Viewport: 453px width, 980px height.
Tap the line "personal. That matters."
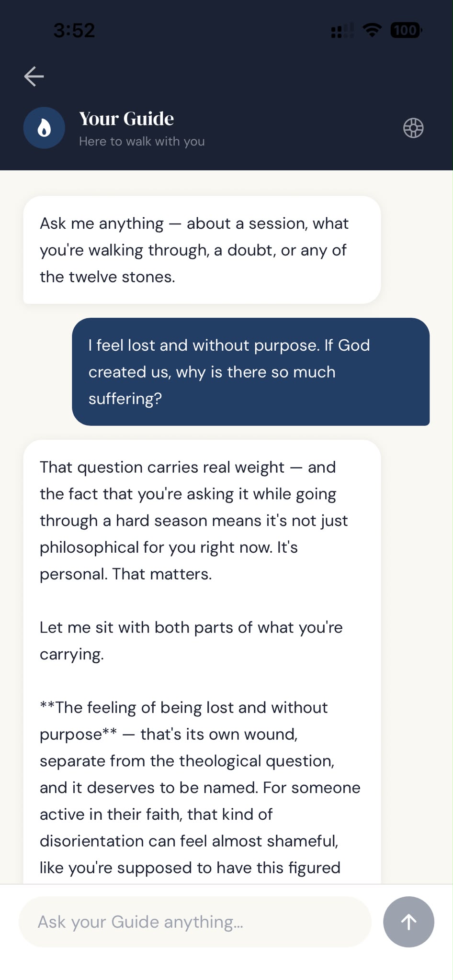(x=125, y=574)
